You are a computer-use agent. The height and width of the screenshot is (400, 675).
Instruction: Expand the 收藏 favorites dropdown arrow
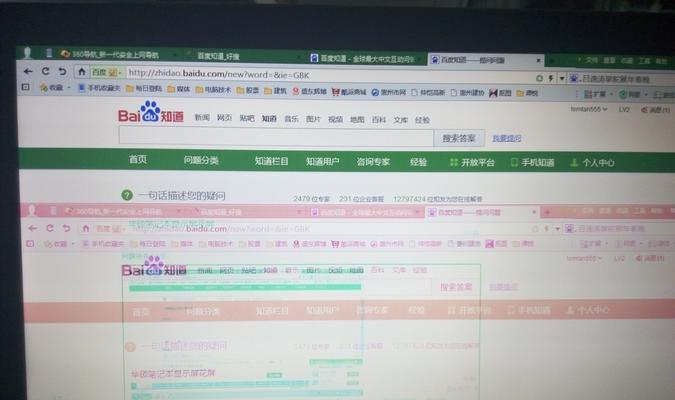click(69, 88)
